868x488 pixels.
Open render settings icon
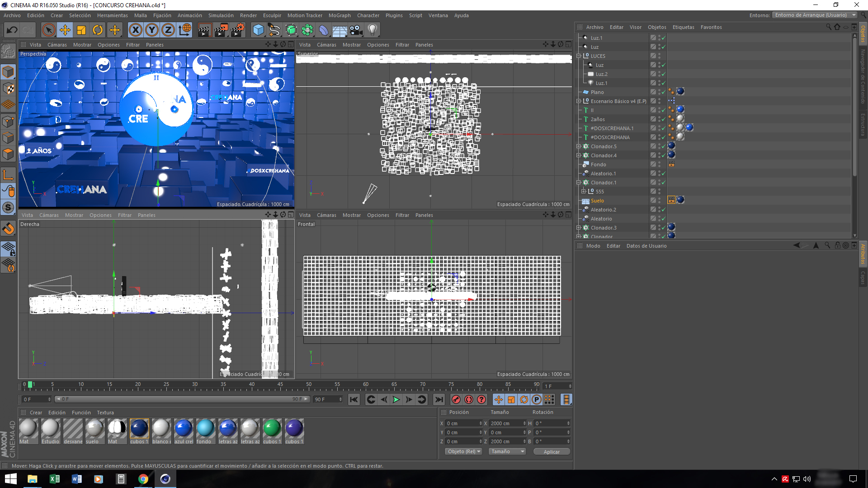click(x=238, y=30)
